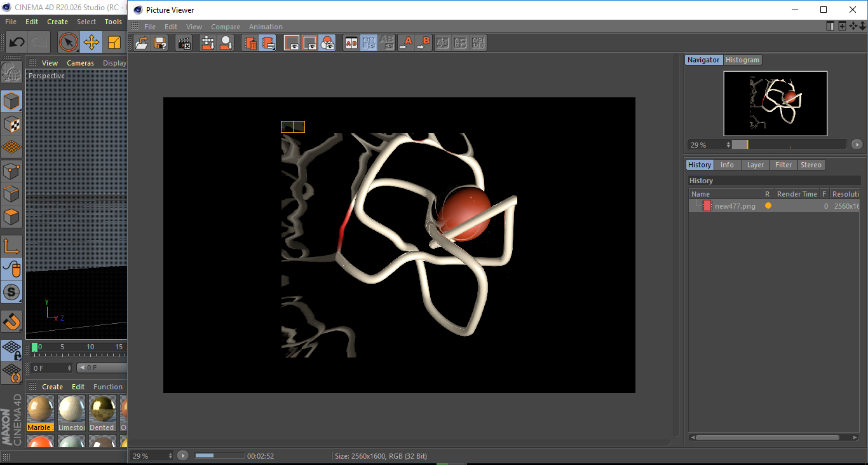
Task: Click the render progress bar at bottom
Action: pyautogui.click(x=219, y=455)
